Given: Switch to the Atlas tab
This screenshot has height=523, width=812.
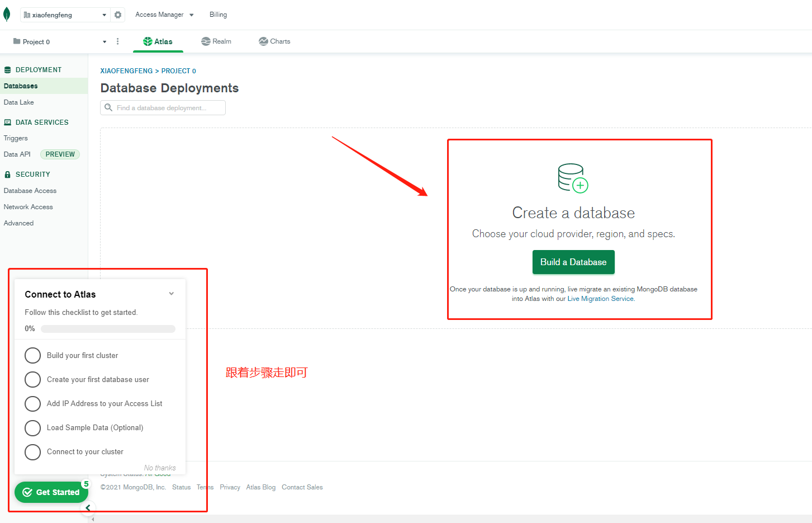Looking at the screenshot, I should (x=158, y=41).
